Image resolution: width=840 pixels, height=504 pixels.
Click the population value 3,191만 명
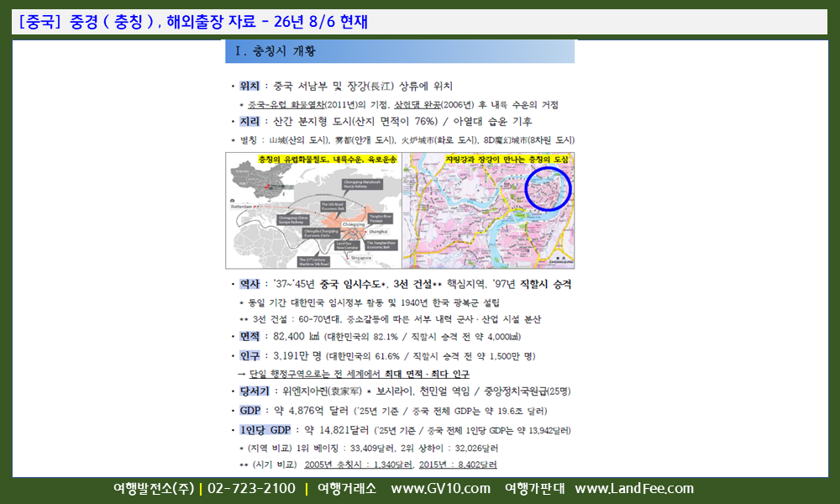pyautogui.click(x=297, y=356)
